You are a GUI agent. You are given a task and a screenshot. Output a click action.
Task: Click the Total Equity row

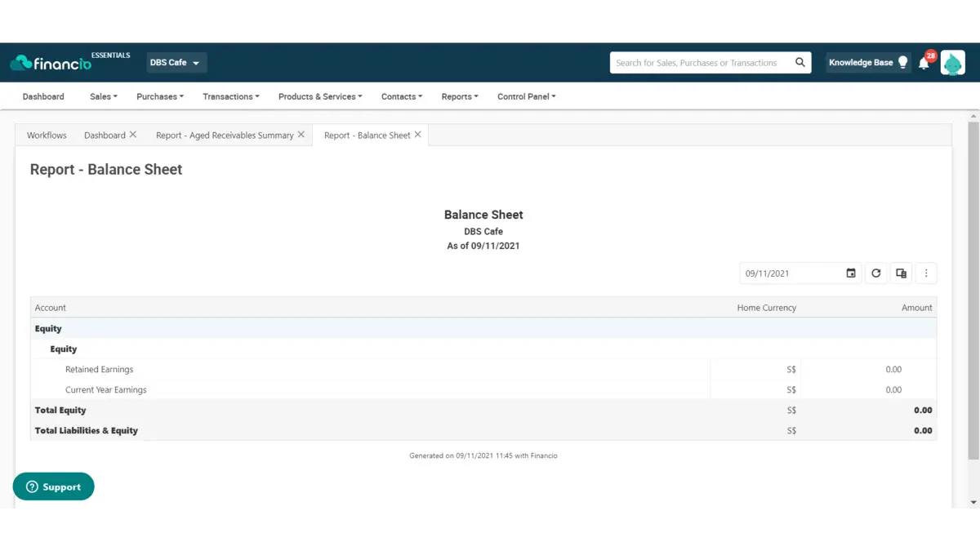(x=483, y=411)
